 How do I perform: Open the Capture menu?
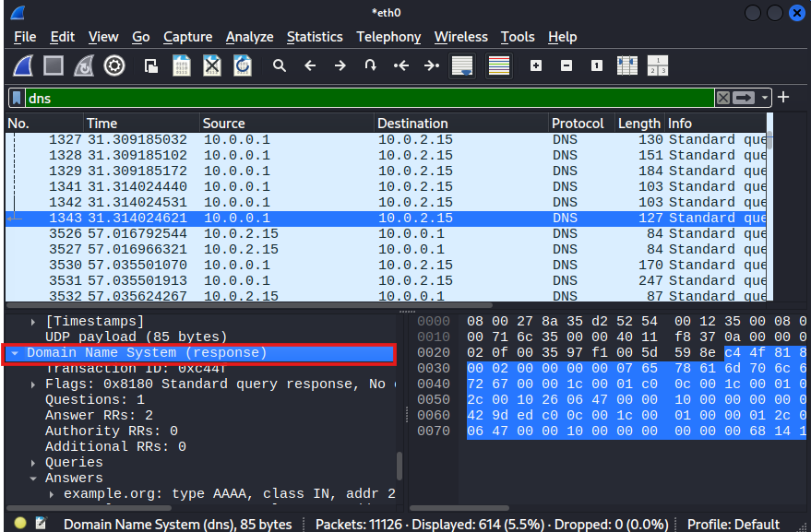[x=187, y=37]
